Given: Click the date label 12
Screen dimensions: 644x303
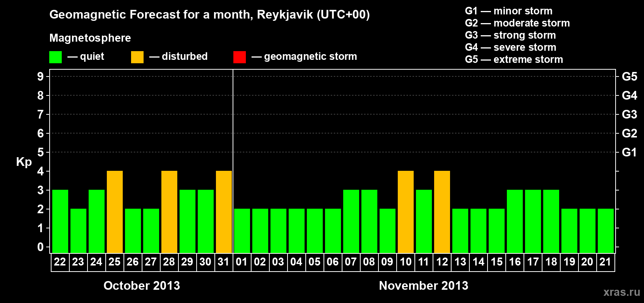Looking at the screenshot, I should pos(442,262).
